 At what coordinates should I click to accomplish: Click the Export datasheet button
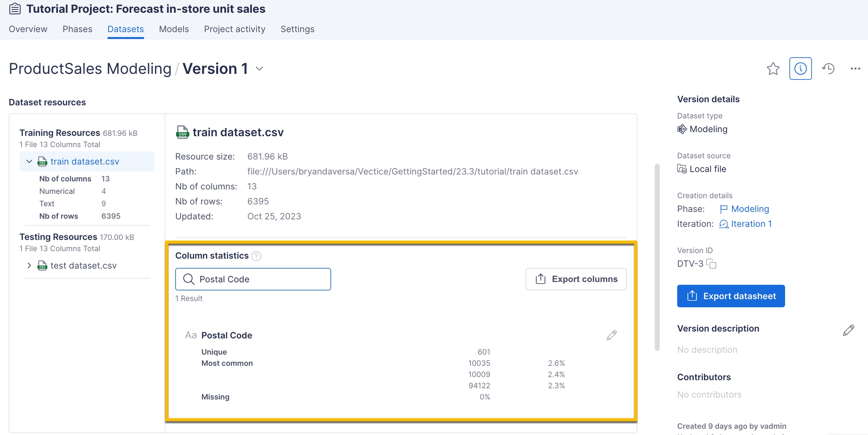coord(730,296)
